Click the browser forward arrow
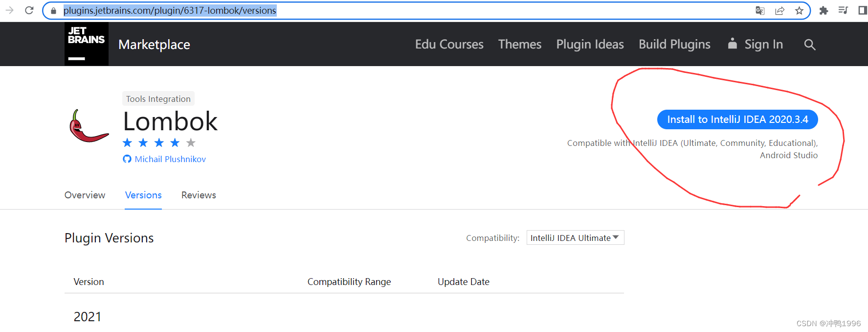Viewport: 868px width, 332px height. pyautogui.click(x=9, y=10)
